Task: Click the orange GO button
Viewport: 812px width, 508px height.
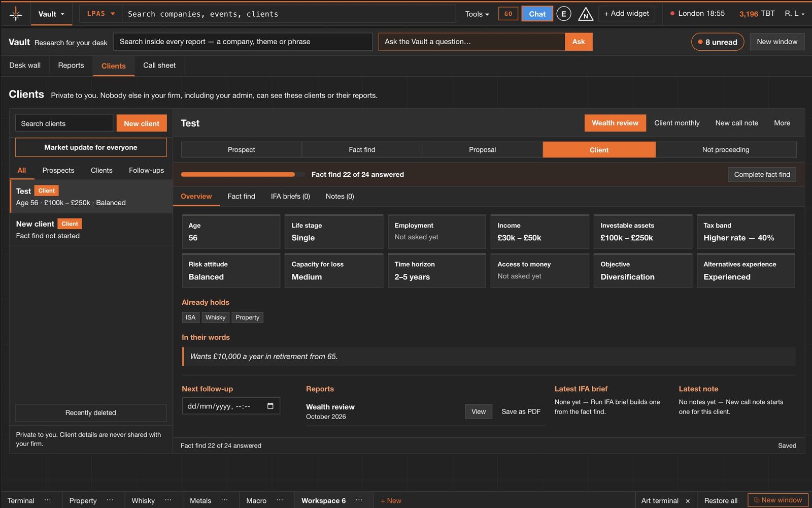Action: click(508, 14)
